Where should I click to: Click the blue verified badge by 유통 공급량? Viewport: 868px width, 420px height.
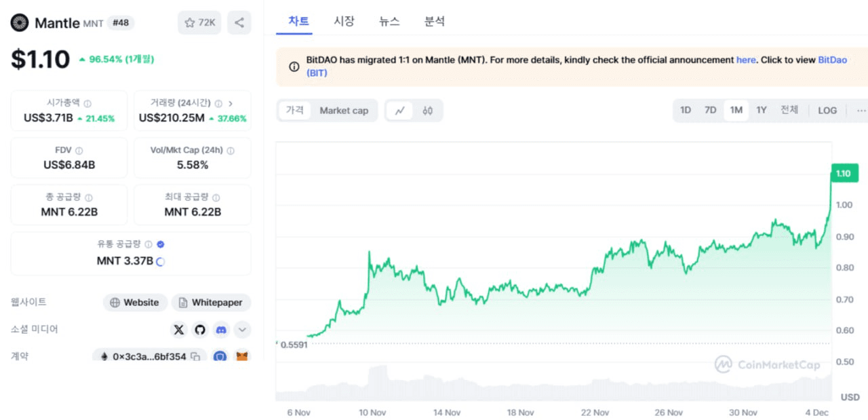point(161,245)
